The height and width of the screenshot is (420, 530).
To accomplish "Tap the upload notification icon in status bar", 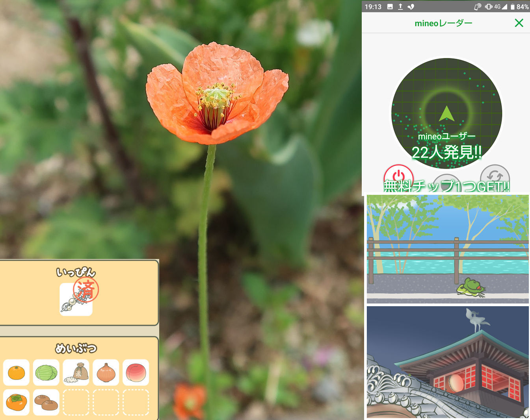I will coord(400,7).
